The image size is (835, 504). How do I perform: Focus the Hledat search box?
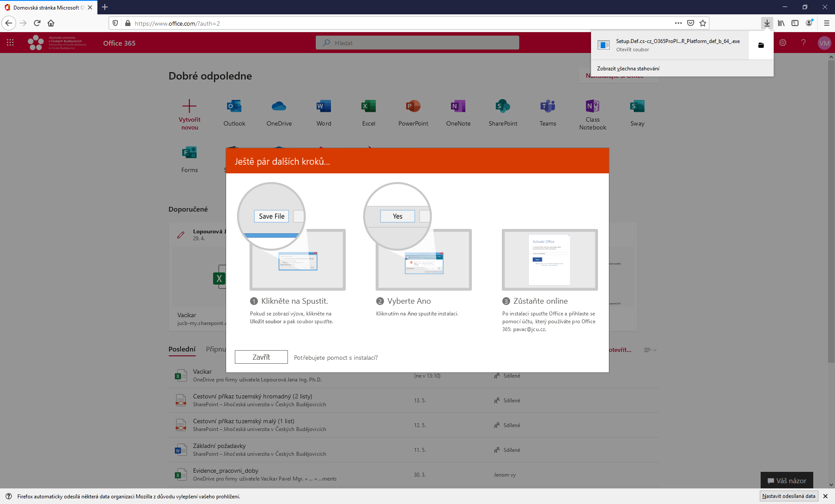pyautogui.click(x=417, y=43)
